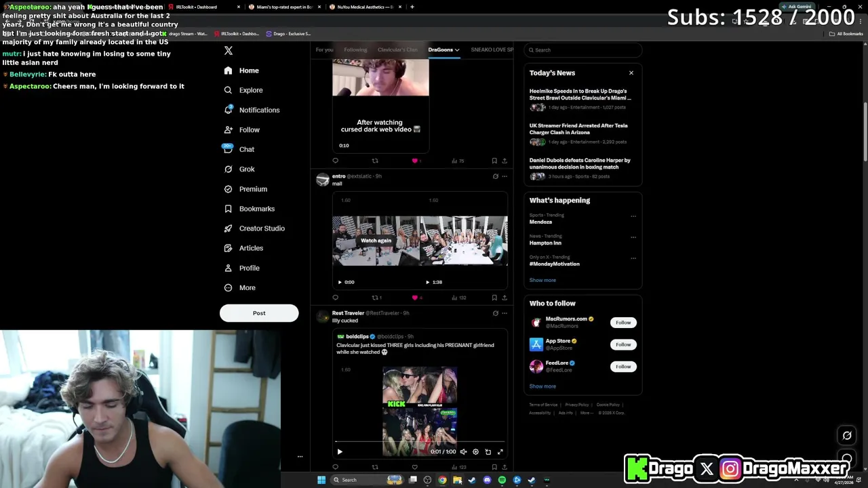Click the X Search input field
This screenshot has width=868, height=488.
(583, 50)
